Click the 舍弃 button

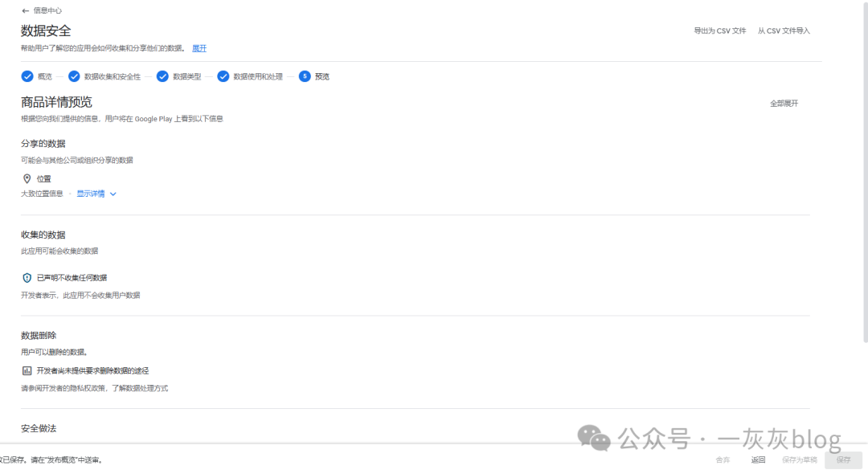click(723, 460)
